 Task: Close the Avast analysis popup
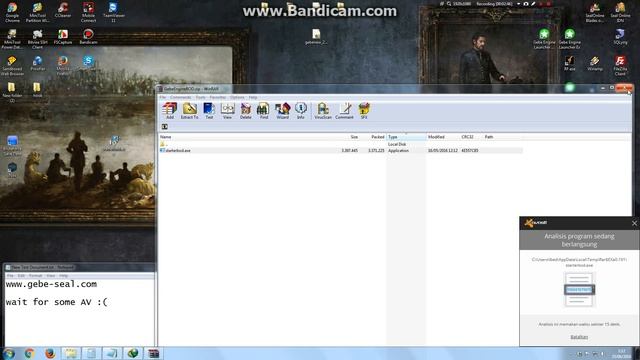coord(634,223)
